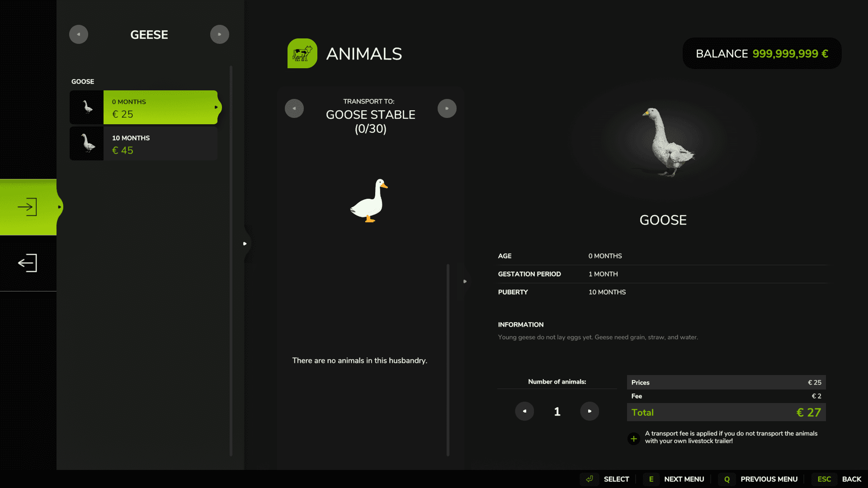
Task: Go to previous animal category before Geese
Action: [79, 34]
